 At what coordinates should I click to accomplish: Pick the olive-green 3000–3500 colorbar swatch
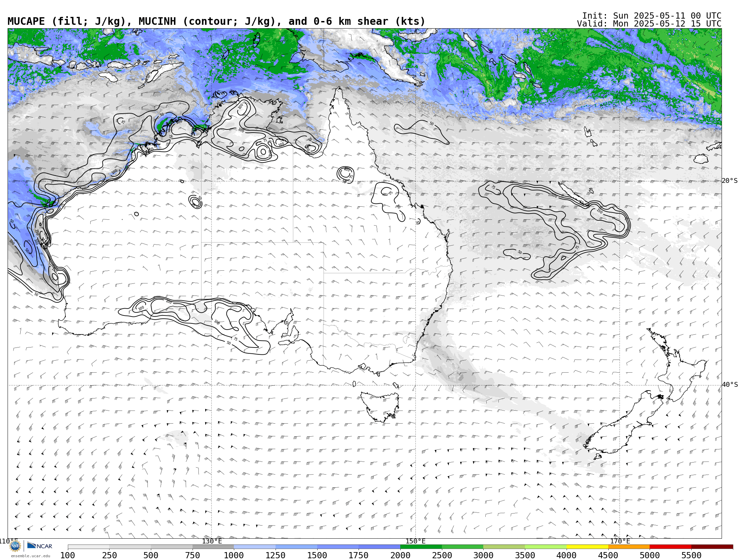(x=504, y=547)
